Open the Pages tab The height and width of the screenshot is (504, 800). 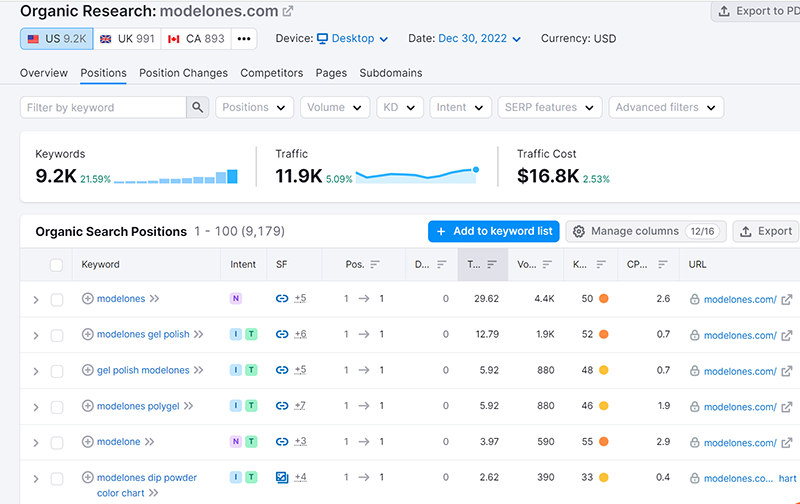point(331,73)
